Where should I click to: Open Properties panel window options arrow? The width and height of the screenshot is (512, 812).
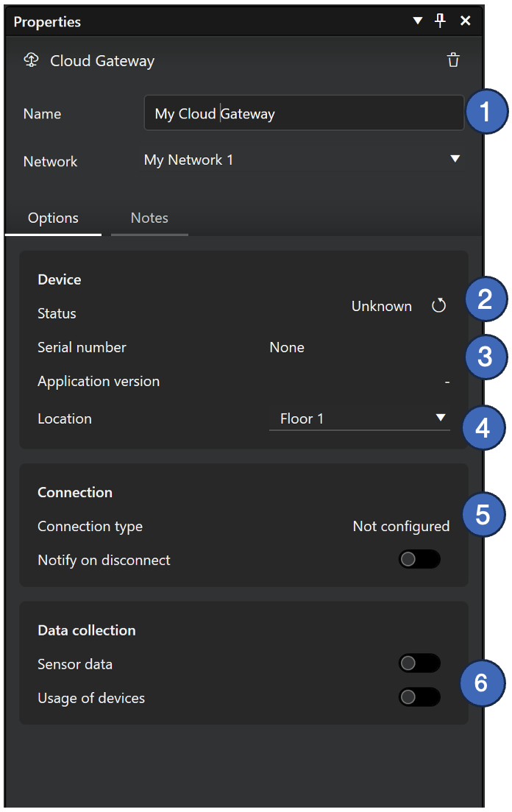tap(418, 21)
